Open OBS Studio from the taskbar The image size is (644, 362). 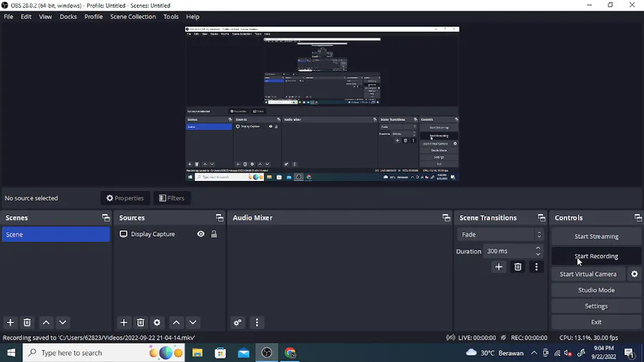pos(267,353)
